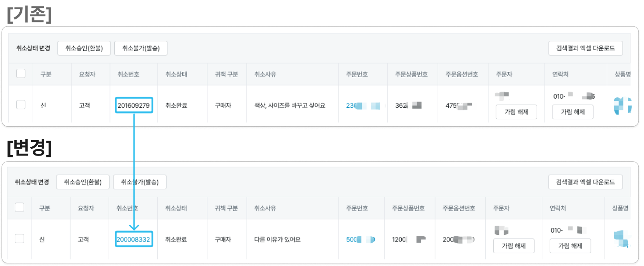Check the header checkbox in the upper table
The width and height of the screenshot is (644, 266).
(21, 74)
